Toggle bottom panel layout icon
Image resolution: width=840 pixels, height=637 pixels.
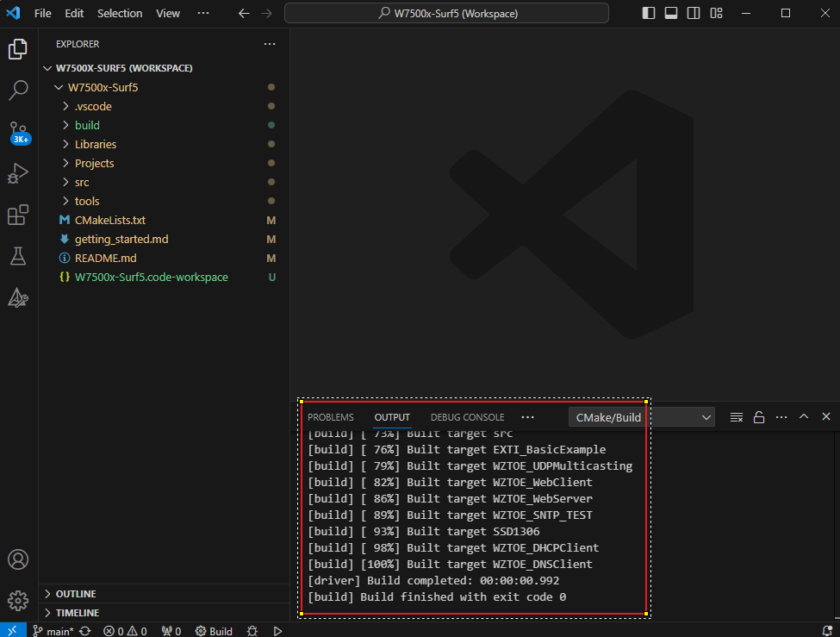click(x=671, y=14)
